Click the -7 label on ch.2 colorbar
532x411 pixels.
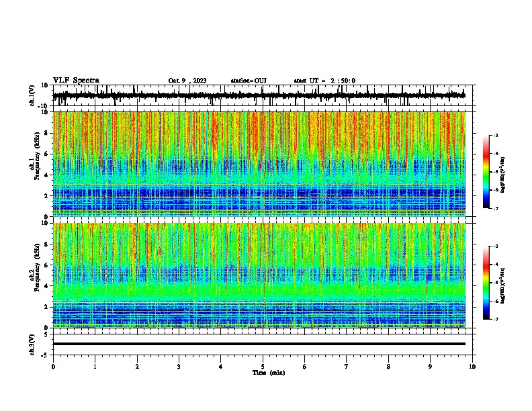pos(496,319)
